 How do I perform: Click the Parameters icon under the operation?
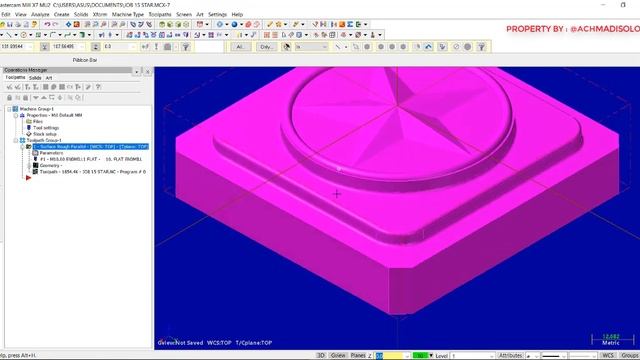point(36,153)
